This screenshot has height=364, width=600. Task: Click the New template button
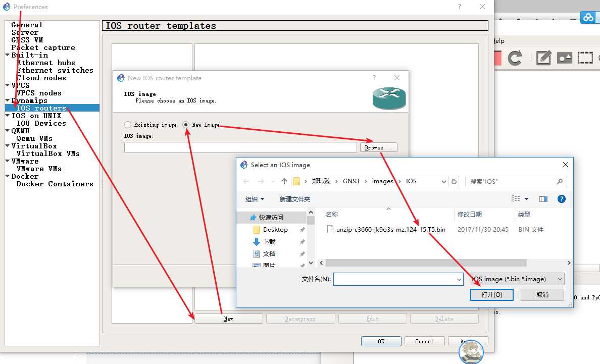click(228, 319)
